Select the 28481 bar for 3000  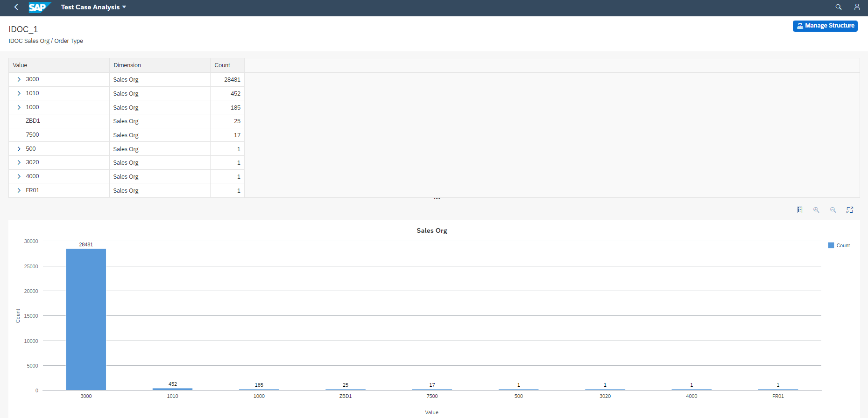(x=86, y=319)
